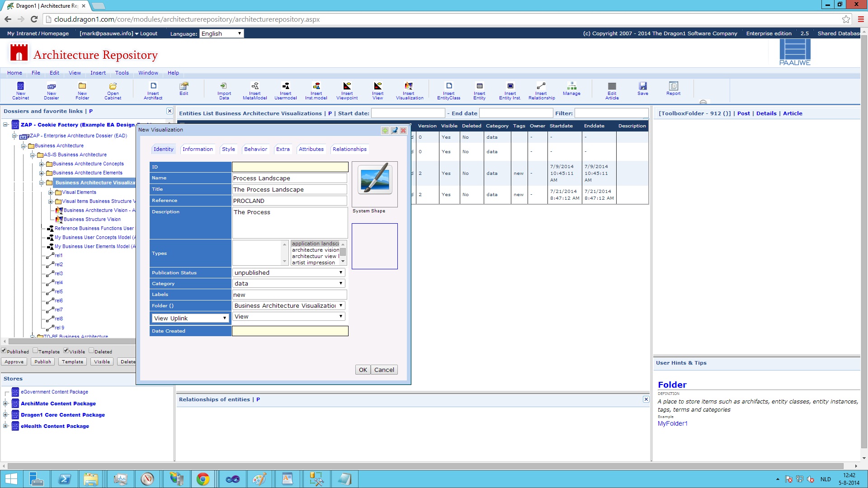Click the Save toolbar icon
The width and height of the screenshot is (868, 488).
point(643,89)
